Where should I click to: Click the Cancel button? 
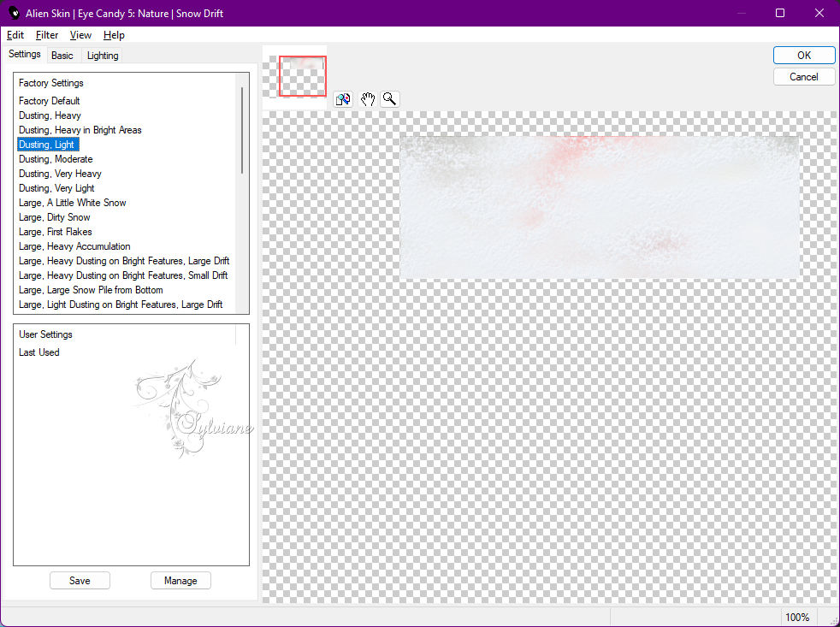(803, 77)
